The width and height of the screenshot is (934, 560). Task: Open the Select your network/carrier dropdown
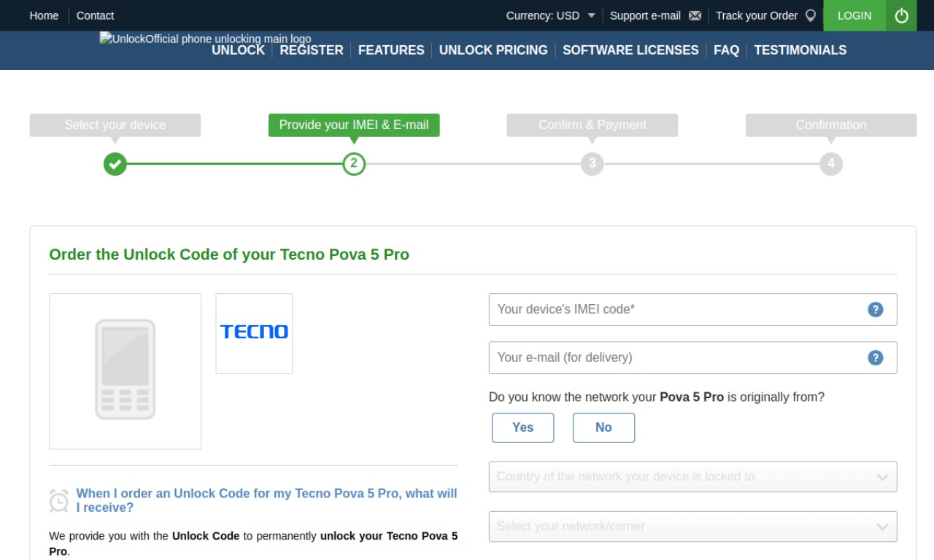click(692, 526)
